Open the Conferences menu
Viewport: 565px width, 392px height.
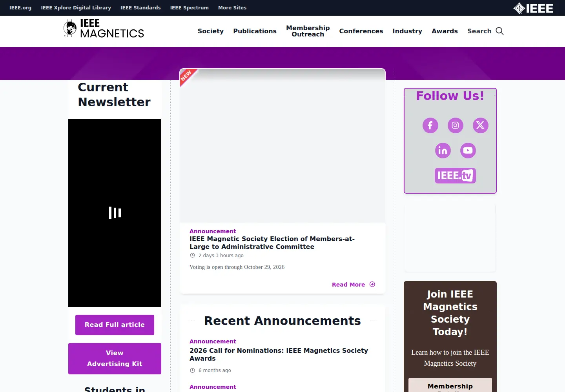pos(361,31)
